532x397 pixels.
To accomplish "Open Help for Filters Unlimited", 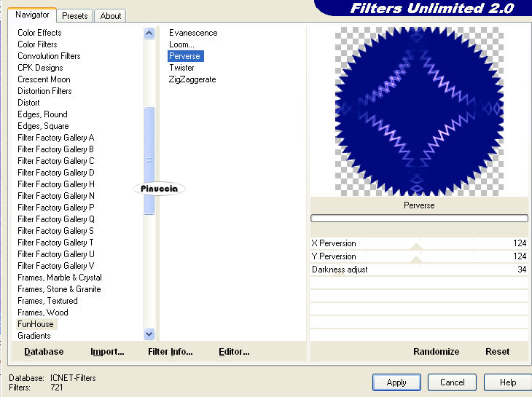I will point(507,382).
